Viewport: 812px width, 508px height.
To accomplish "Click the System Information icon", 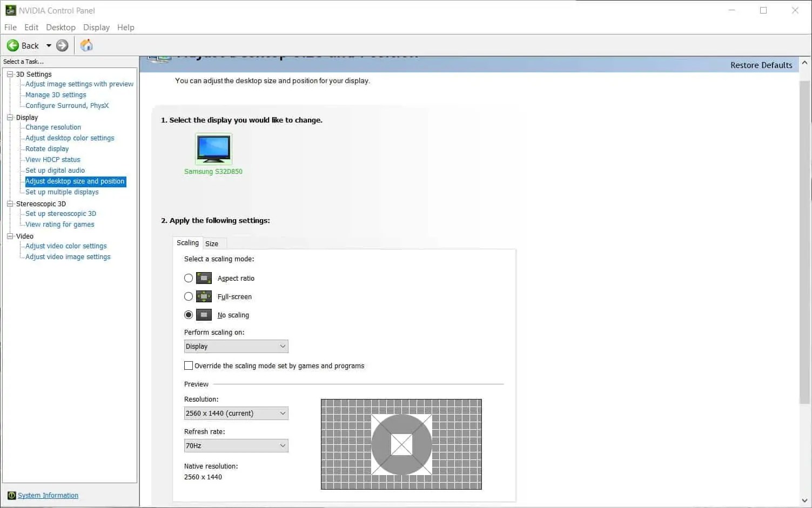I will (x=11, y=495).
